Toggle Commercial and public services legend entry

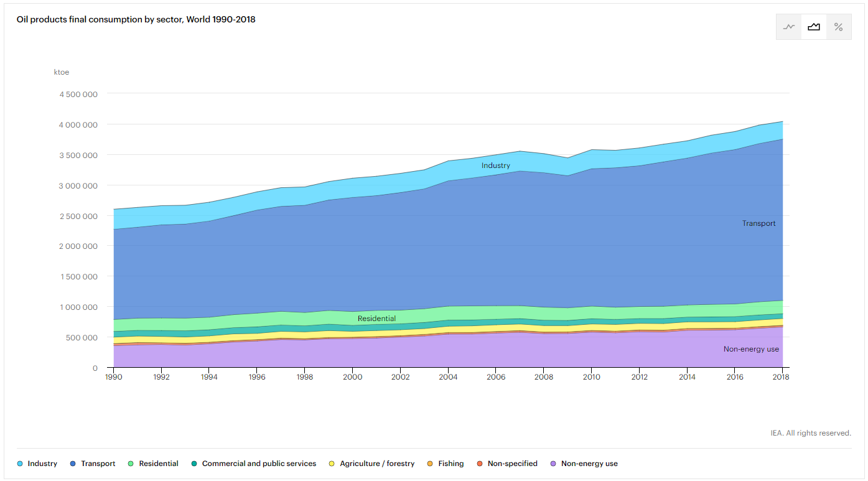pos(254,464)
